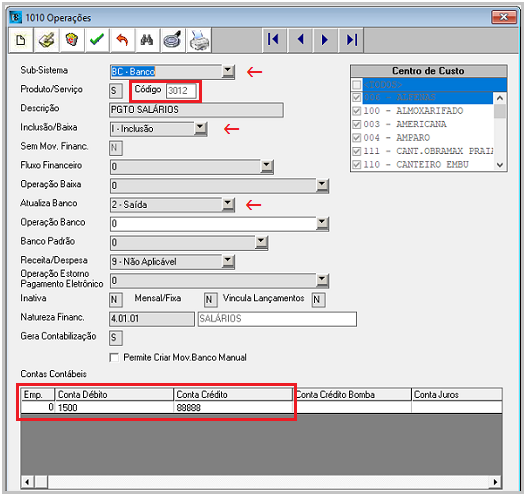Click the Descrição field PGTO SALÁRIOS

[x=197, y=110]
